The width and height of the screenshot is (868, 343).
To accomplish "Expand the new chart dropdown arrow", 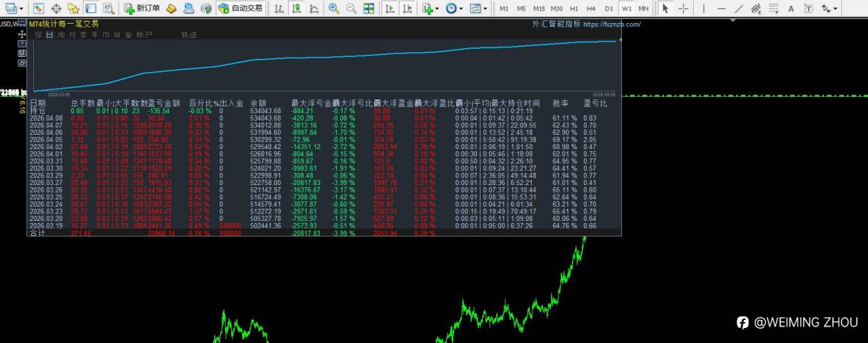I will [21, 9].
